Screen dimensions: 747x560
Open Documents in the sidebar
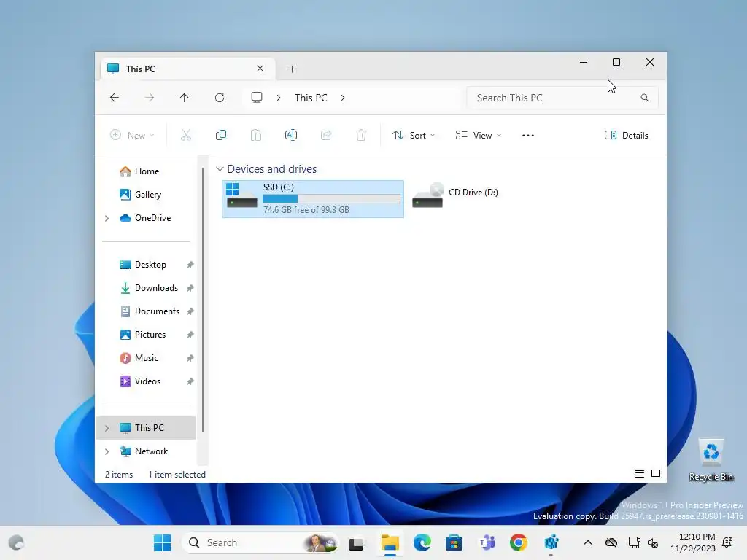[x=157, y=311]
